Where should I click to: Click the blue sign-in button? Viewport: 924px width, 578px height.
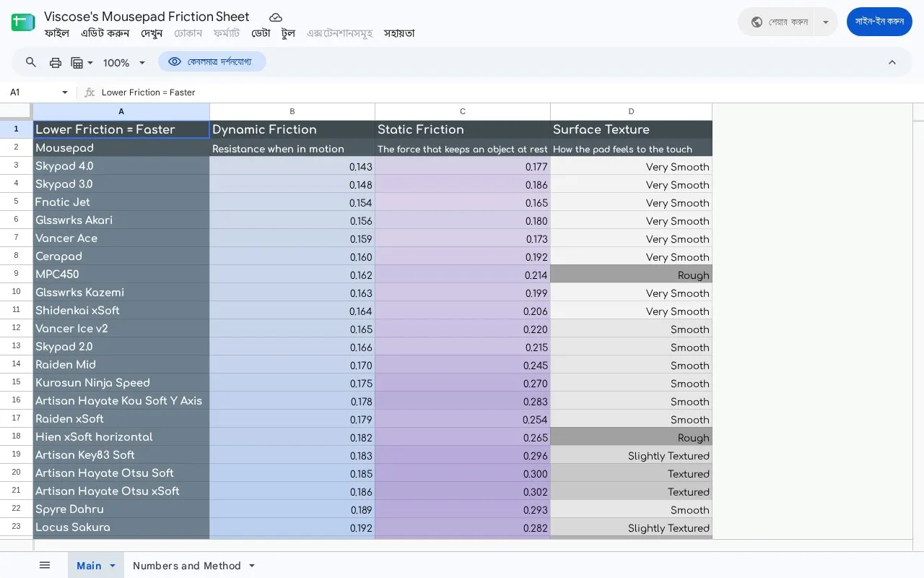[879, 22]
